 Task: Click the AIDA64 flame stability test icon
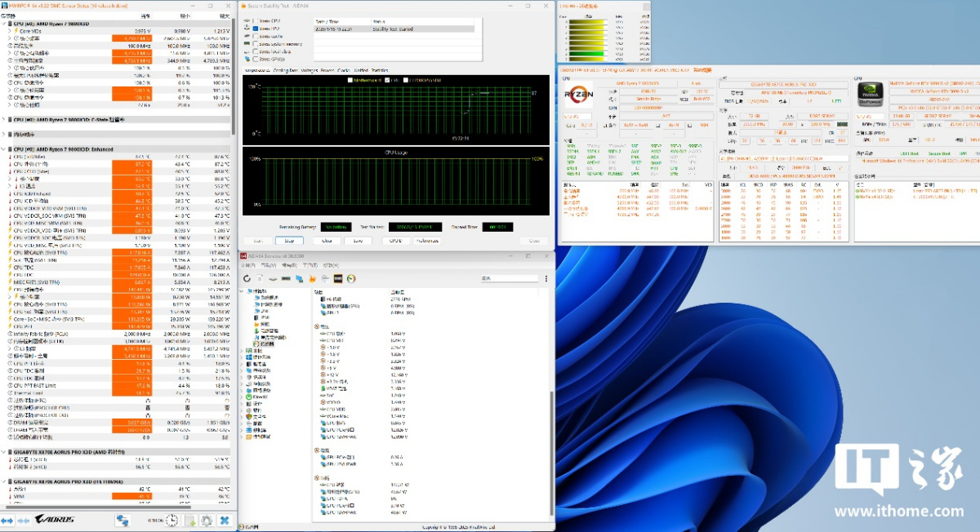point(312,278)
